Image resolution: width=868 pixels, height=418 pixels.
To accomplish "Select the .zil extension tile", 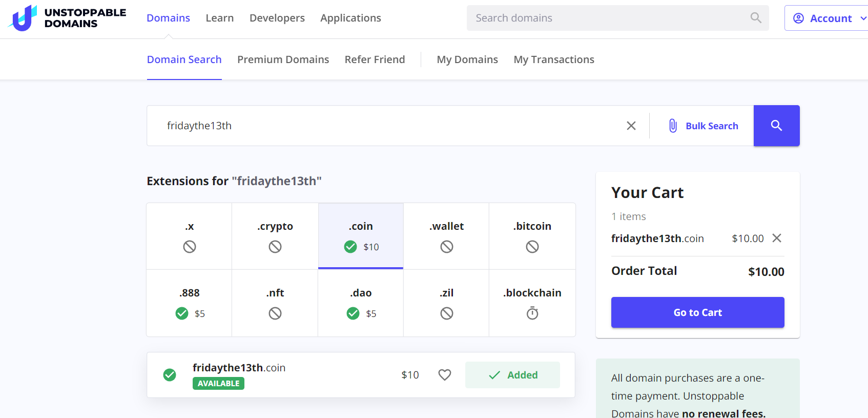I will click(446, 303).
